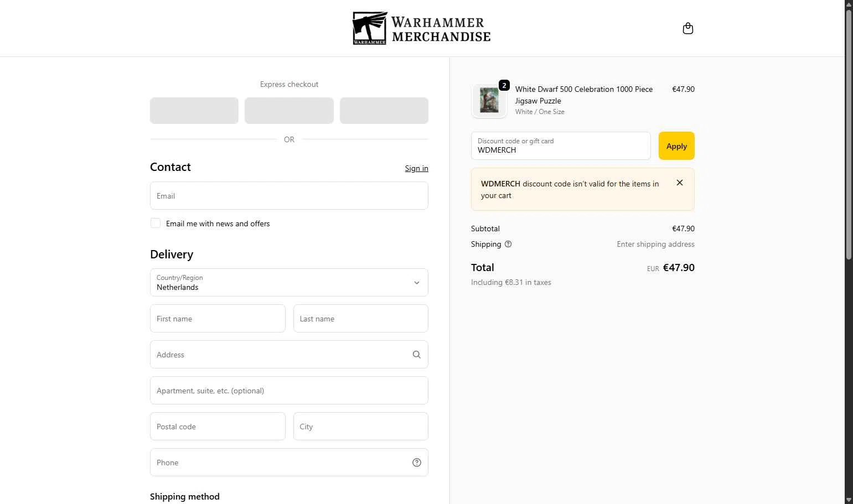This screenshot has width=853, height=504.
Task: Click the 'White / One Size' variant text
Action: [x=540, y=112]
